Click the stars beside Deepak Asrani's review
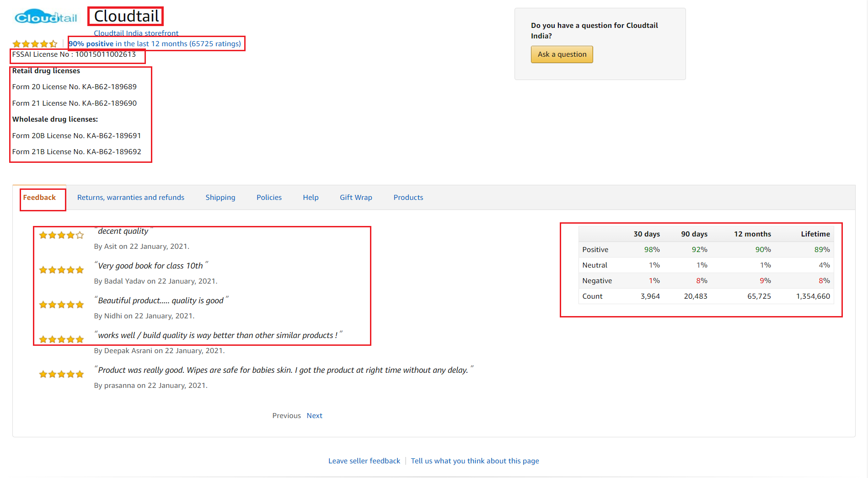Image resolution: width=868 pixels, height=478 pixels. tap(61, 339)
